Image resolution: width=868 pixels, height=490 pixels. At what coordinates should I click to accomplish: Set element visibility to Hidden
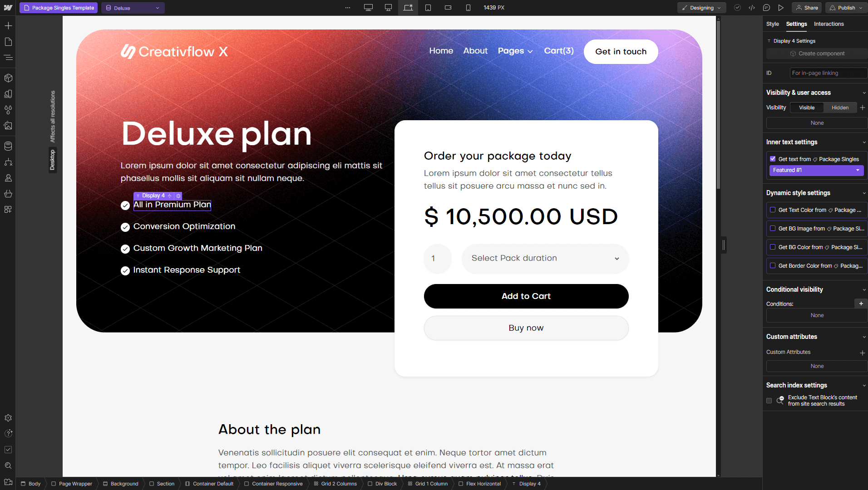pos(840,108)
